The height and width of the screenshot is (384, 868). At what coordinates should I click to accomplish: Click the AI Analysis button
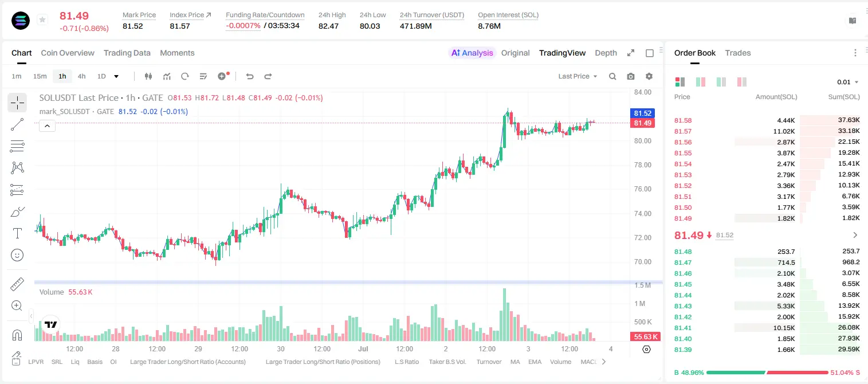click(472, 53)
